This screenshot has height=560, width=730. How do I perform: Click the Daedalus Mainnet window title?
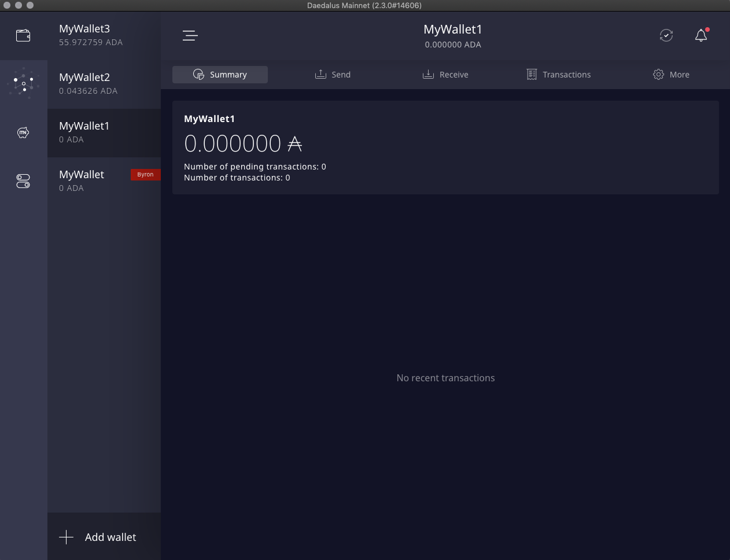364,5
